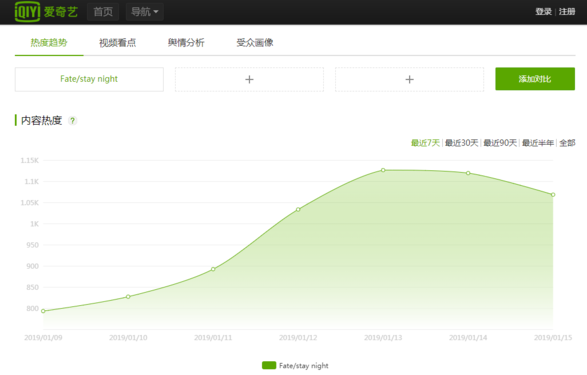The height and width of the screenshot is (375, 587).
Task: Click the data point for 2019/01/10
Action: 128,297
